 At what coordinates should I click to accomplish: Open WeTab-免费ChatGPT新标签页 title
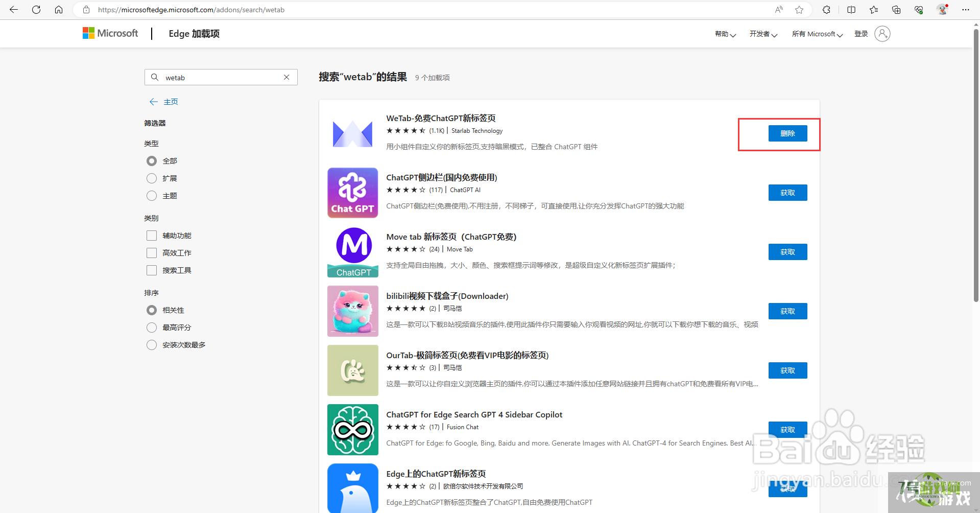tap(441, 118)
